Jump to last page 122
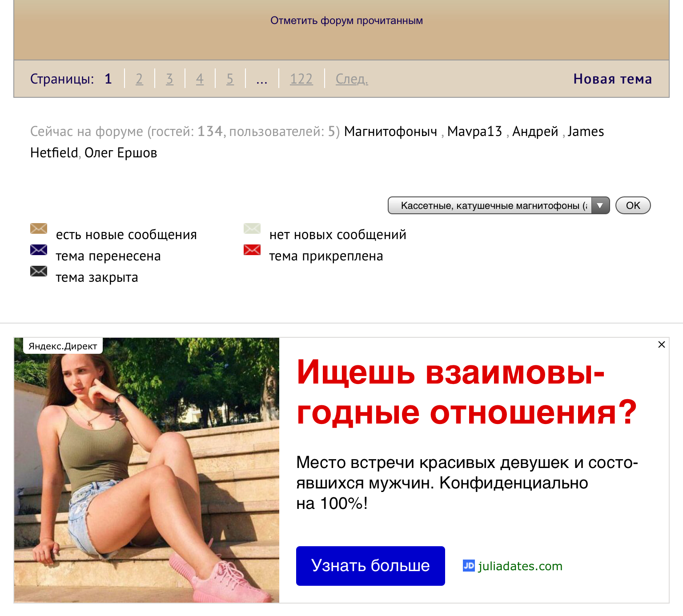The image size is (683, 616). pos(301,79)
